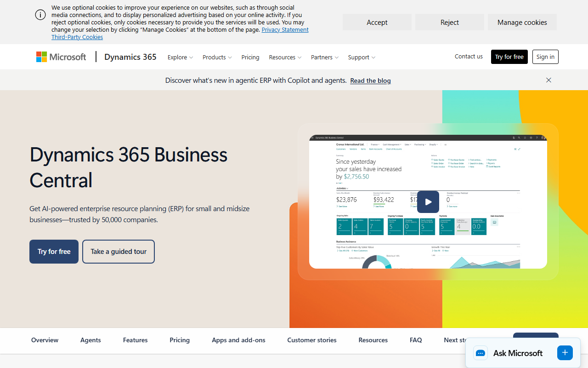Image resolution: width=588 pixels, height=368 pixels.
Task: Click the video preview thumbnail
Action: [x=428, y=201]
